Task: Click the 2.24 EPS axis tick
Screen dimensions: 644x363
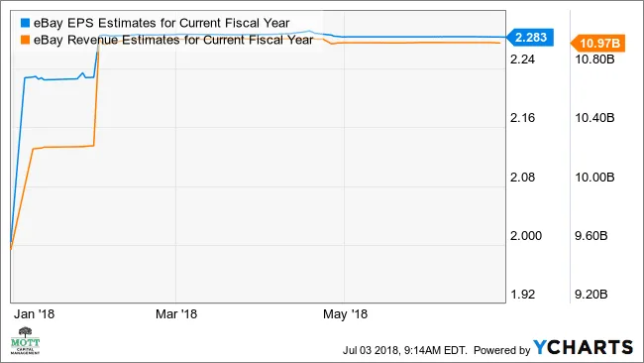Action: (522, 60)
